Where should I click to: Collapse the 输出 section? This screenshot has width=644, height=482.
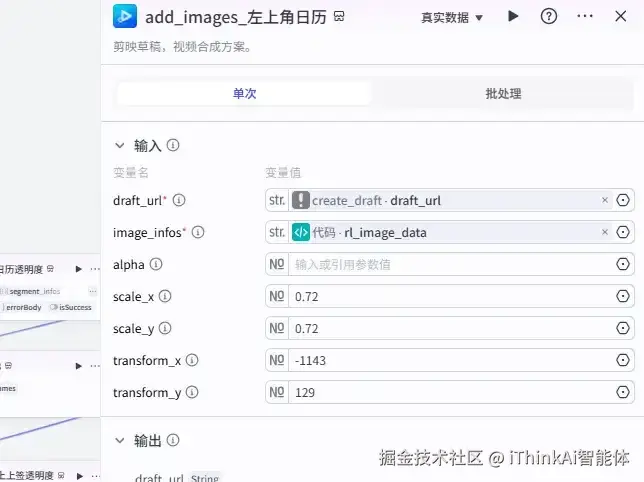120,441
